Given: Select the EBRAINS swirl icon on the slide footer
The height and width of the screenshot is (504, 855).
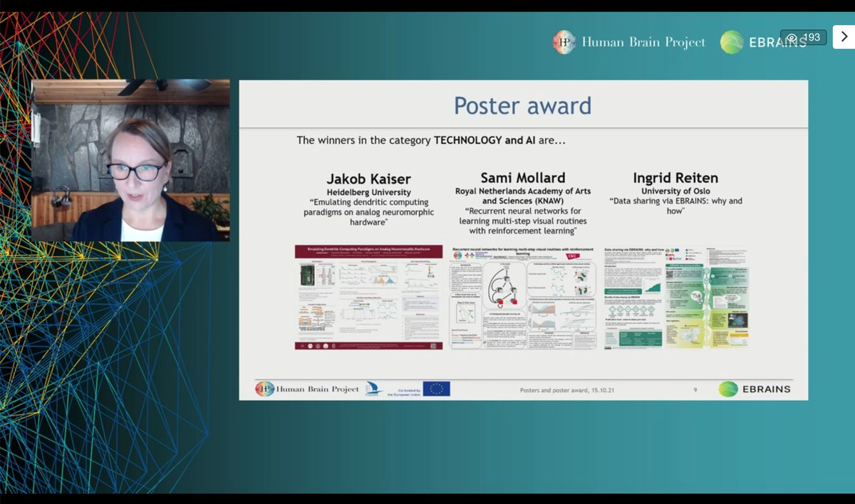Looking at the screenshot, I should (x=728, y=389).
